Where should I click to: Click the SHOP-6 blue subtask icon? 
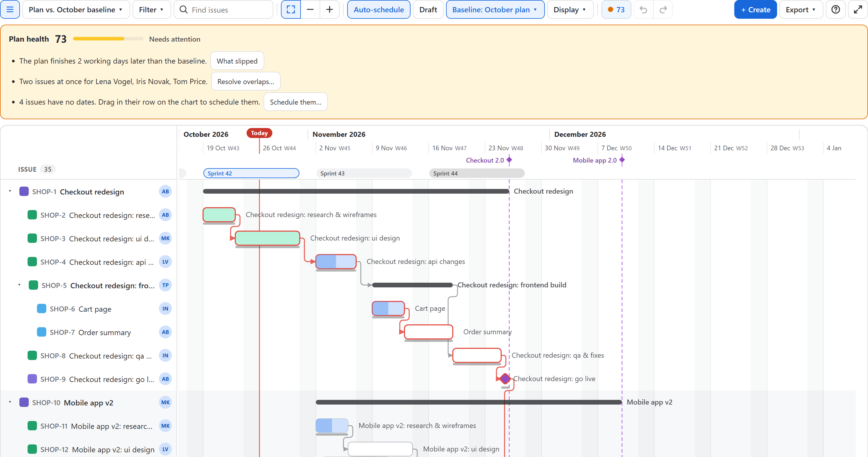tap(41, 308)
